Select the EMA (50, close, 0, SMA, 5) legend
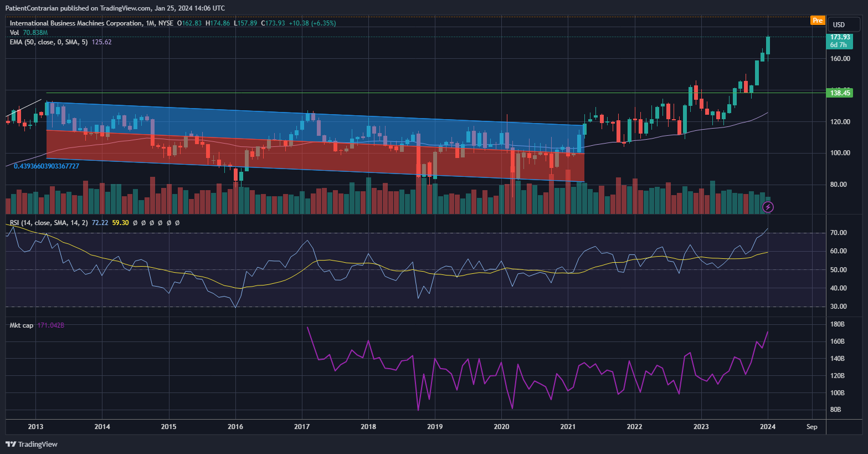Image resolution: width=868 pixels, height=454 pixels. [x=49, y=42]
